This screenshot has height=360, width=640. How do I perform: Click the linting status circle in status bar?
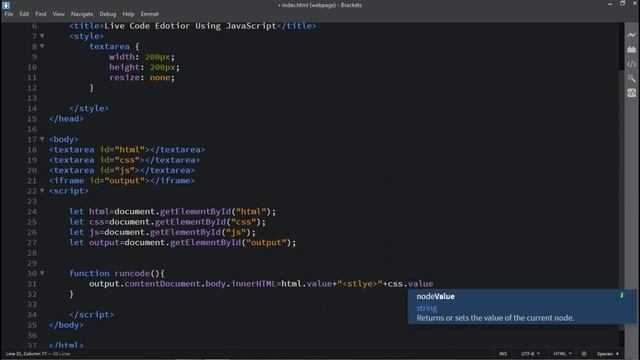pos(584,354)
